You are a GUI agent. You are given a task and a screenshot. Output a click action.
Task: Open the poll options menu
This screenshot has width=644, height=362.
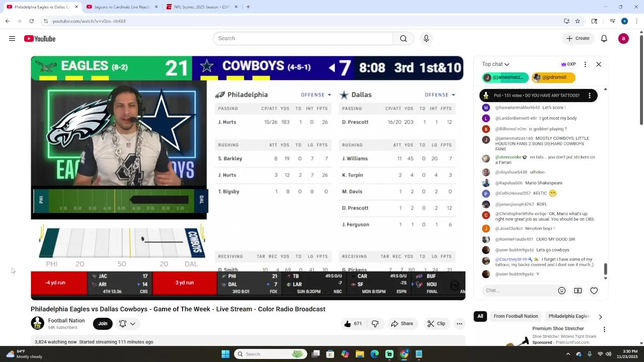(590, 96)
